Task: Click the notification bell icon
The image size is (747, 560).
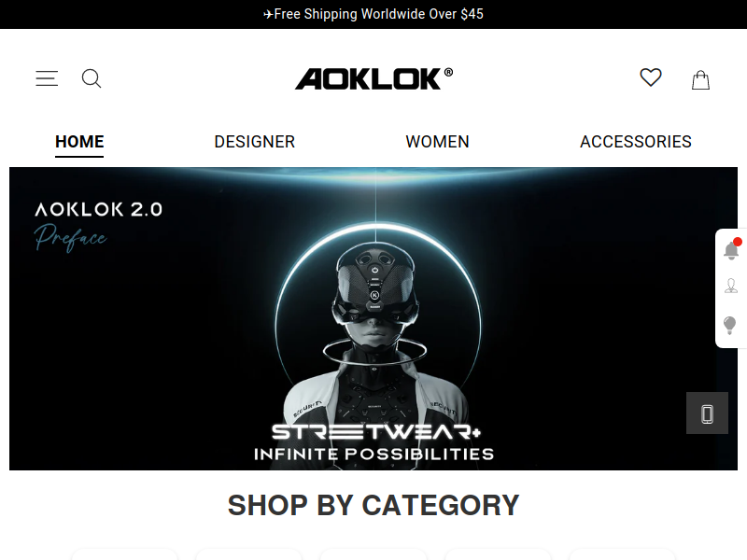Action: click(731, 250)
